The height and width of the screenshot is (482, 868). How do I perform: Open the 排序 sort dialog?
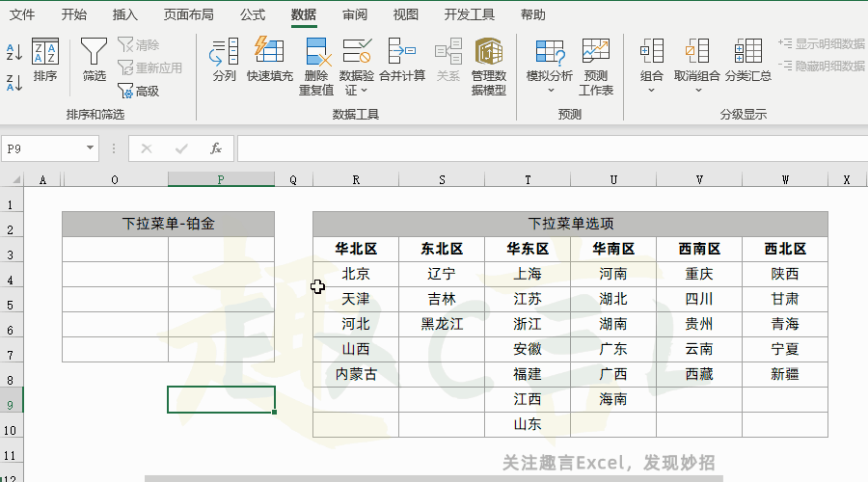click(x=44, y=60)
